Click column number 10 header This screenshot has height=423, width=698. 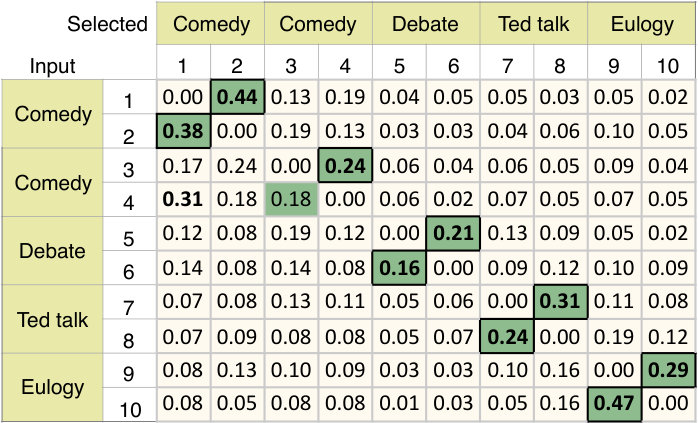(x=668, y=66)
